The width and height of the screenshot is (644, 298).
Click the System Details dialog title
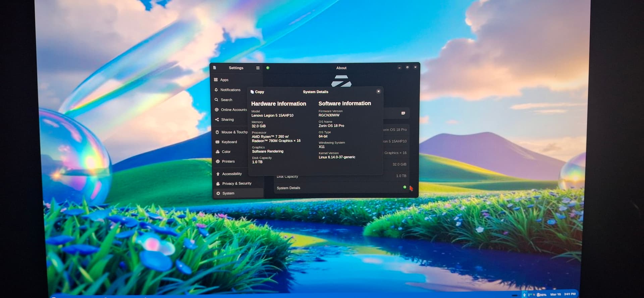click(316, 92)
